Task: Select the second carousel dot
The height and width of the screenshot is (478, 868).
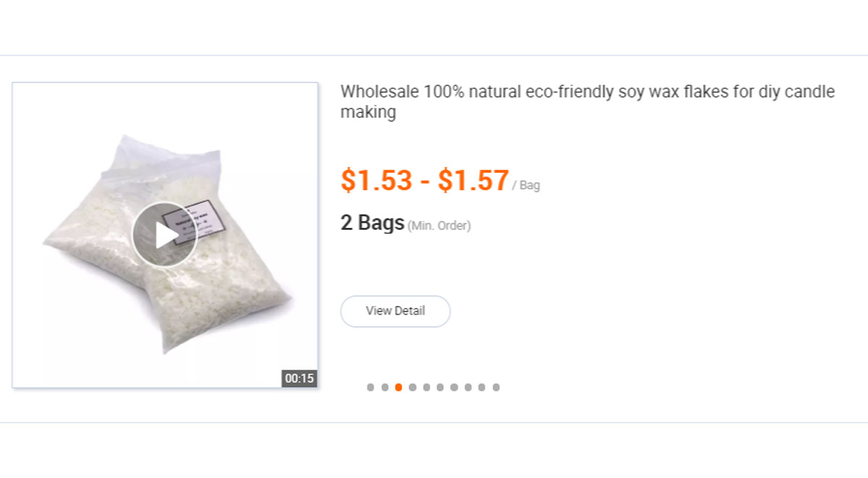Action: point(385,388)
